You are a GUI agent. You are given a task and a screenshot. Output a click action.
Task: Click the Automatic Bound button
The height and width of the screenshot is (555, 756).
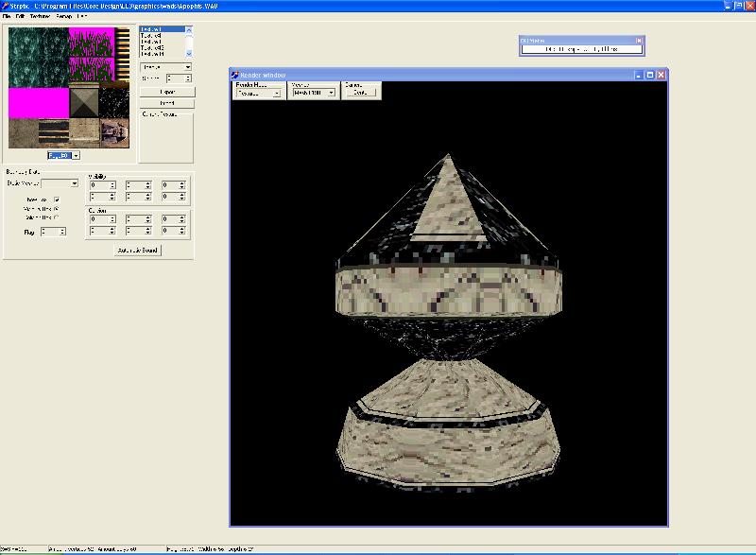pos(138,250)
